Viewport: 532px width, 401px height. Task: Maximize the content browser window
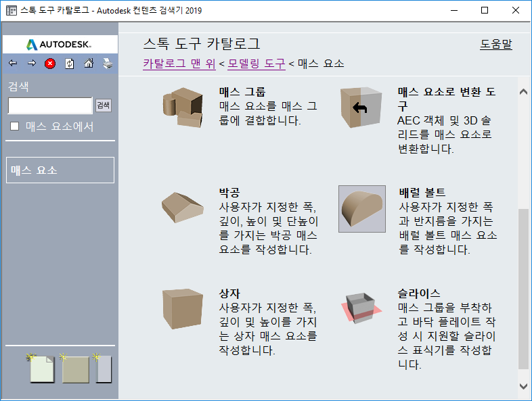pyautogui.click(x=485, y=11)
